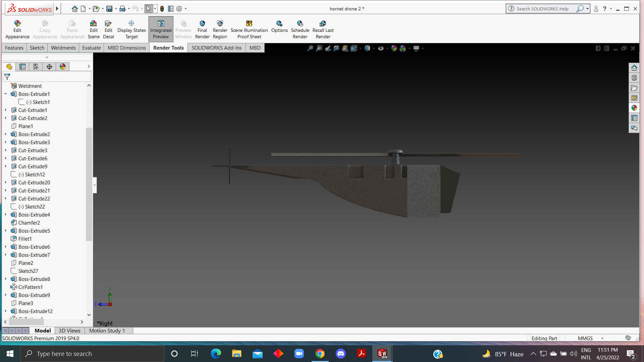Open the Sketch ribbon tab

pyautogui.click(x=37, y=48)
